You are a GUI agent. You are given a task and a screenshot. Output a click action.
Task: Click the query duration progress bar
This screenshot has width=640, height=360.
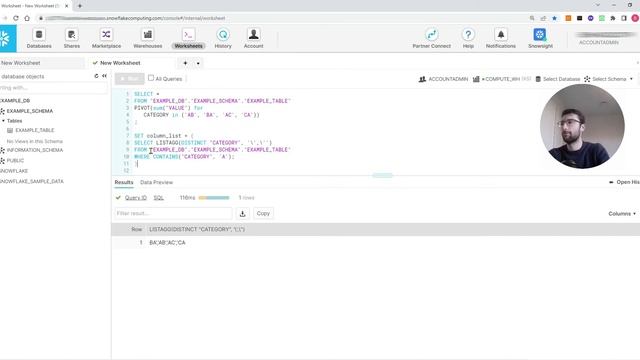[x=214, y=198]
